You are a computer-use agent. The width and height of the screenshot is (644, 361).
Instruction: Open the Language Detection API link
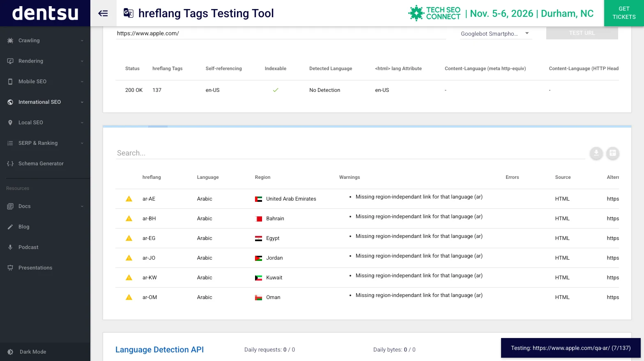tap(159, 350)
